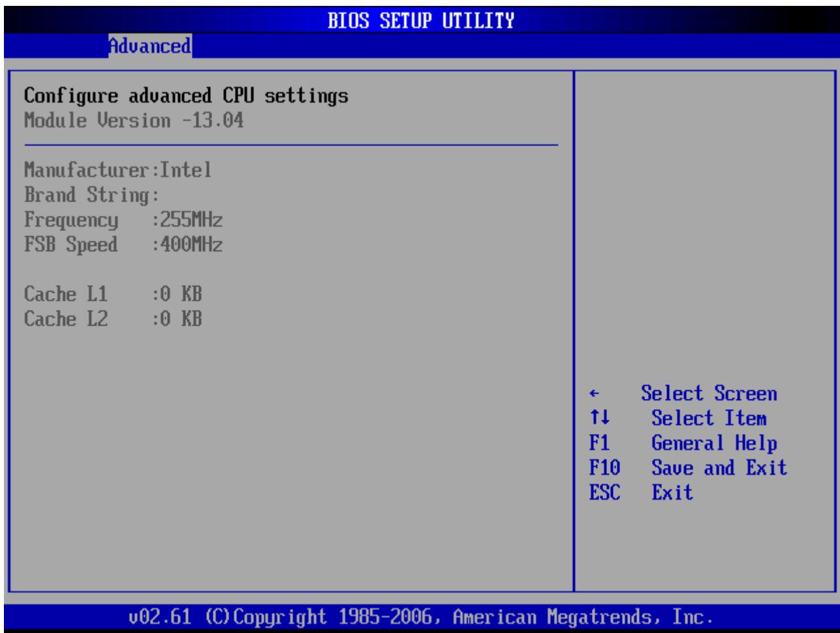The image size is (840, 633).
Task: Click the Module Version -13.04 line
Action: (x=134, y=121)
